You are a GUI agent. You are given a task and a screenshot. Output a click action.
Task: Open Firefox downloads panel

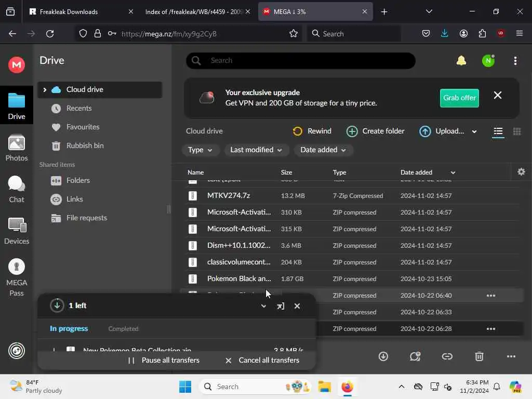(x=445, y=33)
